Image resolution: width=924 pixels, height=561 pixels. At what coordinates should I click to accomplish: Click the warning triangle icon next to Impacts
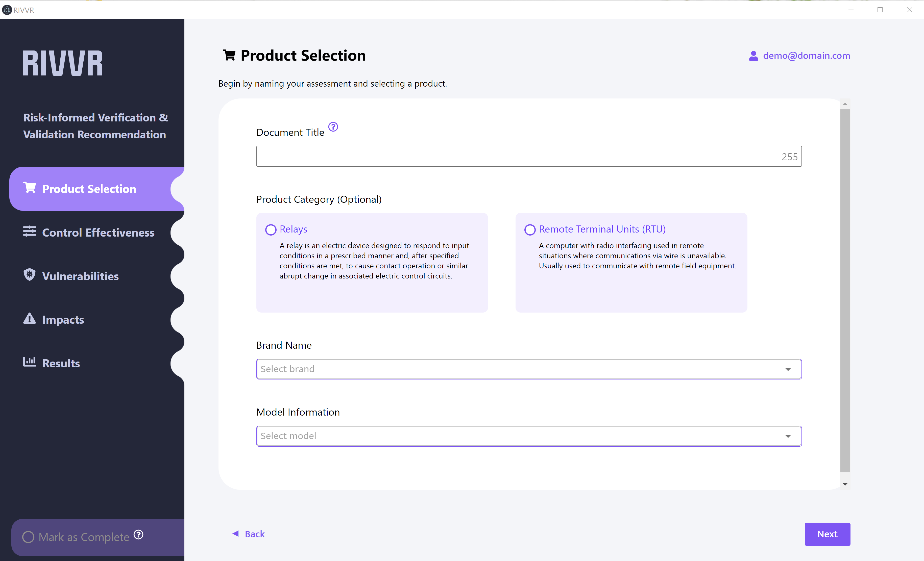[30, 319]
